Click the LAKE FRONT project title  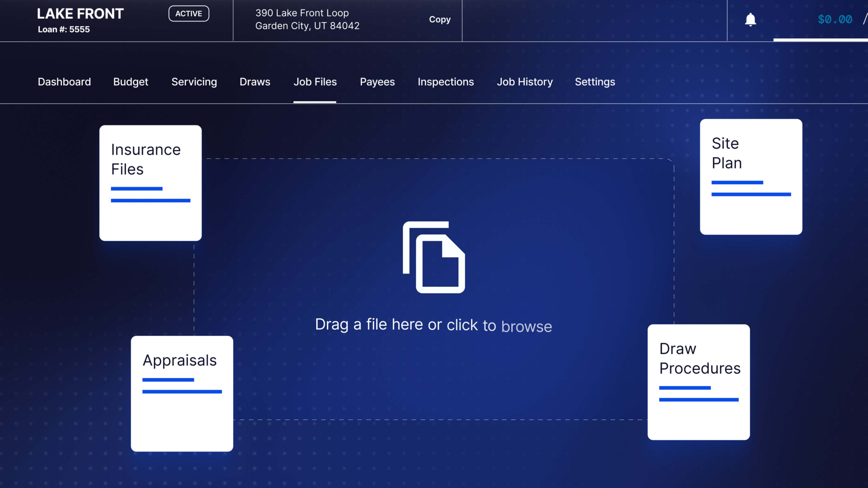coord(80,14)
